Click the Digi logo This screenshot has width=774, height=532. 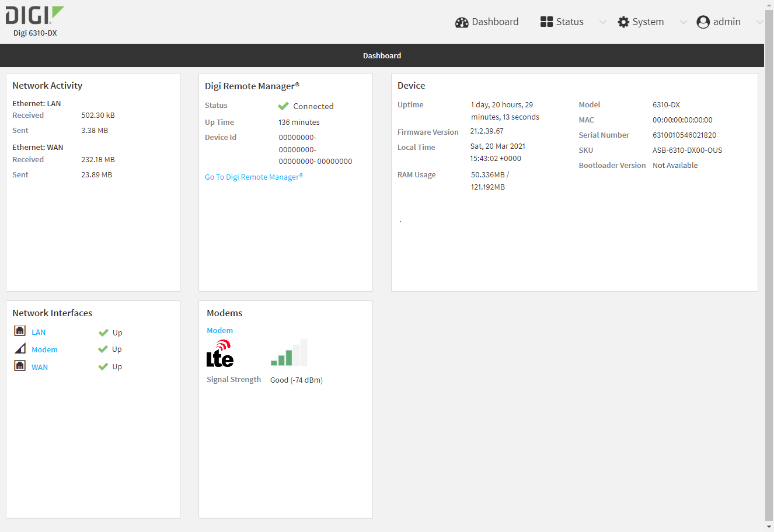click(35, 15)
